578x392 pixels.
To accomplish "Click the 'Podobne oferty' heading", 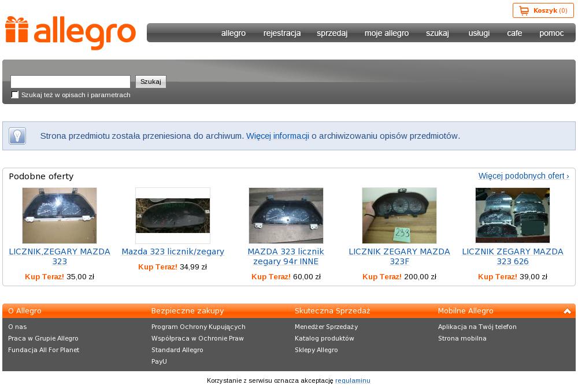I will pyautogui.click(x=41, y=176).
